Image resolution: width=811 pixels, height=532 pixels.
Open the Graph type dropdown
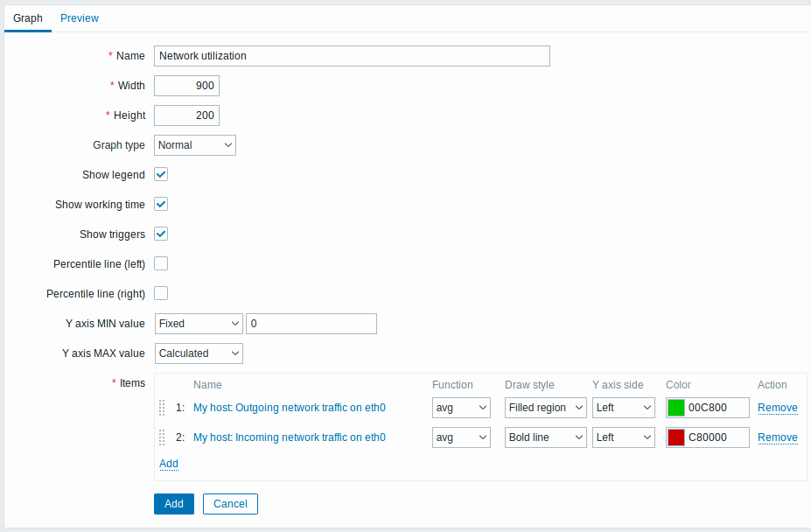pos(195,145)
